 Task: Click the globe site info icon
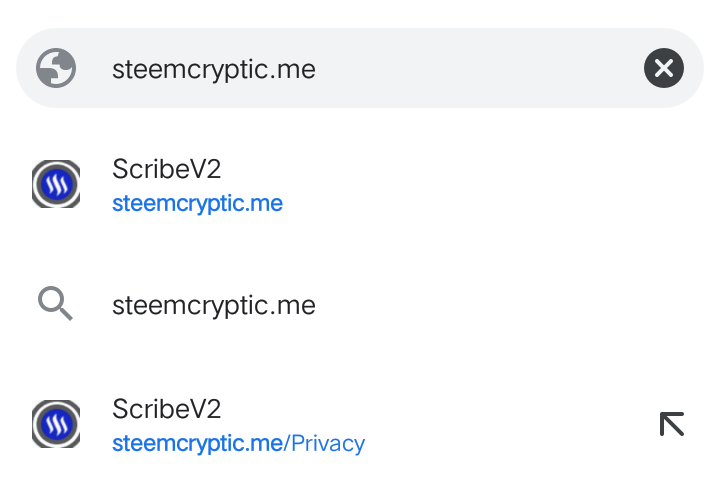point(56,68)
